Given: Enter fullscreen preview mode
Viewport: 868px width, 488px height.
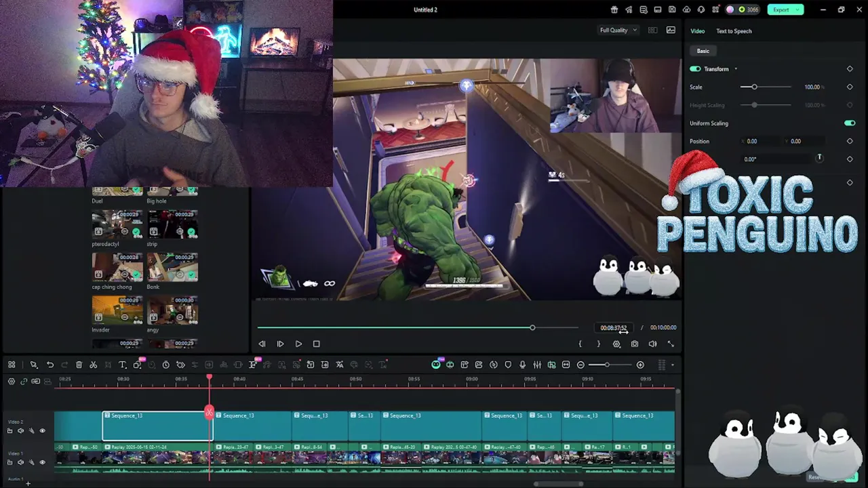Looking at the screenshot, I should (x=671, y=344).
